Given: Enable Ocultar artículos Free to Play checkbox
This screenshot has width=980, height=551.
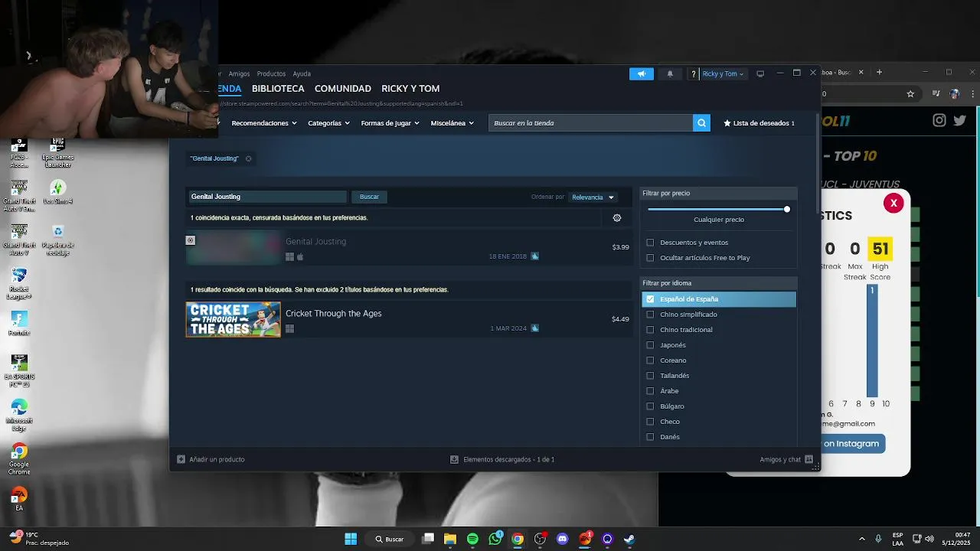Looking at the screenshot, I should click(650, 258).
